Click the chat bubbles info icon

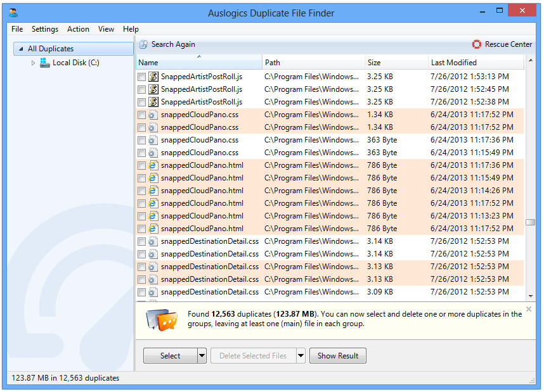162,319
